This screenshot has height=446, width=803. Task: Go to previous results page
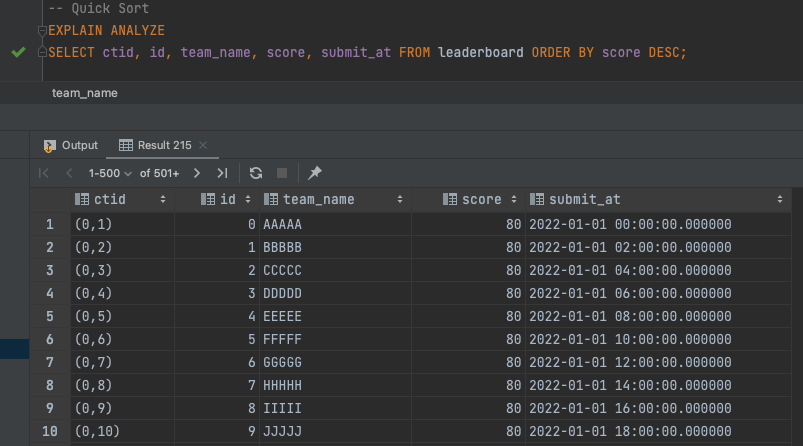[x=69, y=173]
